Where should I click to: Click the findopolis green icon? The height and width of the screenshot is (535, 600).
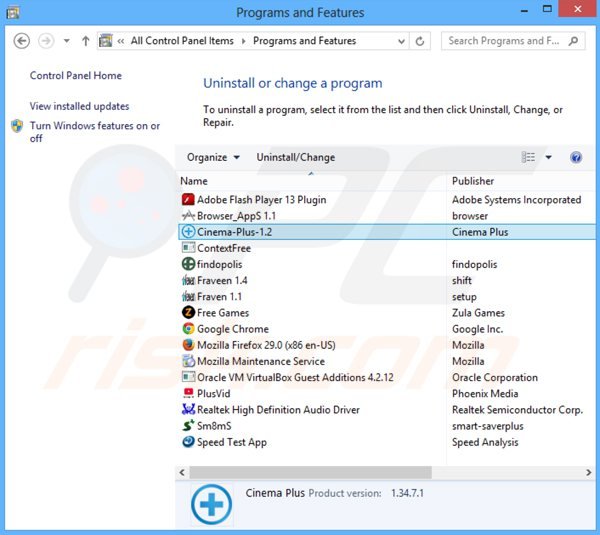tap(188, 264)
